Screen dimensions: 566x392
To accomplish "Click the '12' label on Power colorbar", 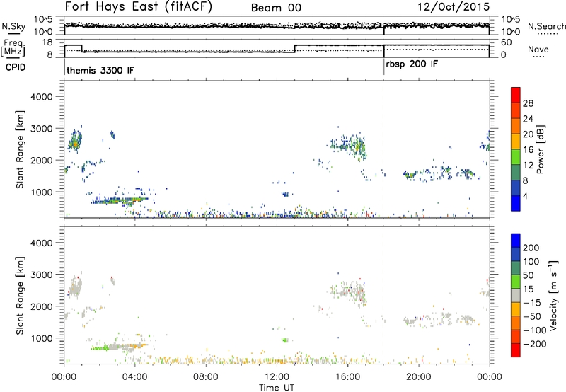I will point(528,166).
